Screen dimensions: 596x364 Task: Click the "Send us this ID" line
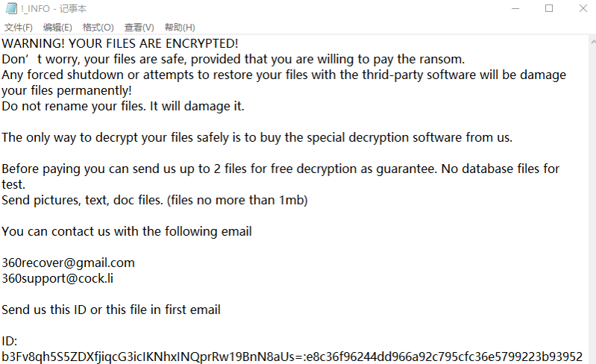111,310
